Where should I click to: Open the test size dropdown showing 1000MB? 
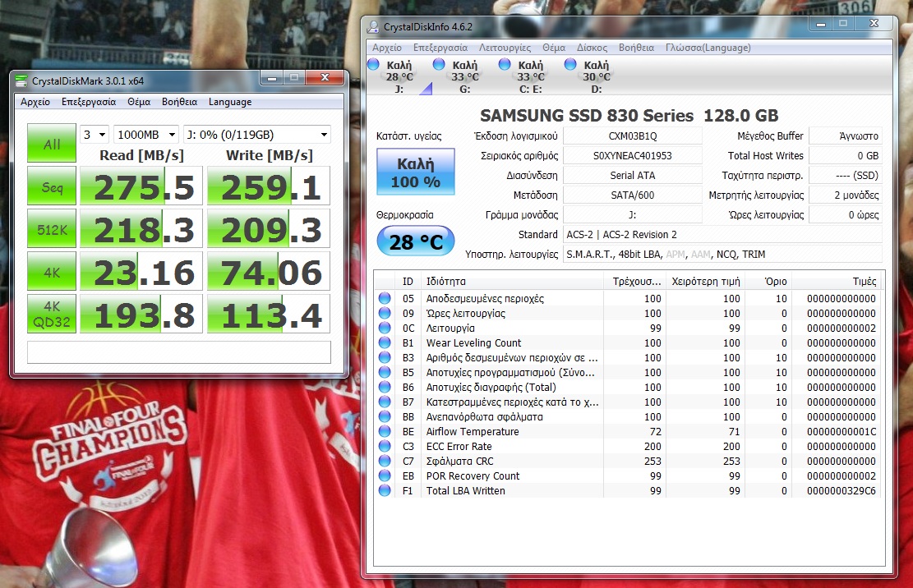146,135
